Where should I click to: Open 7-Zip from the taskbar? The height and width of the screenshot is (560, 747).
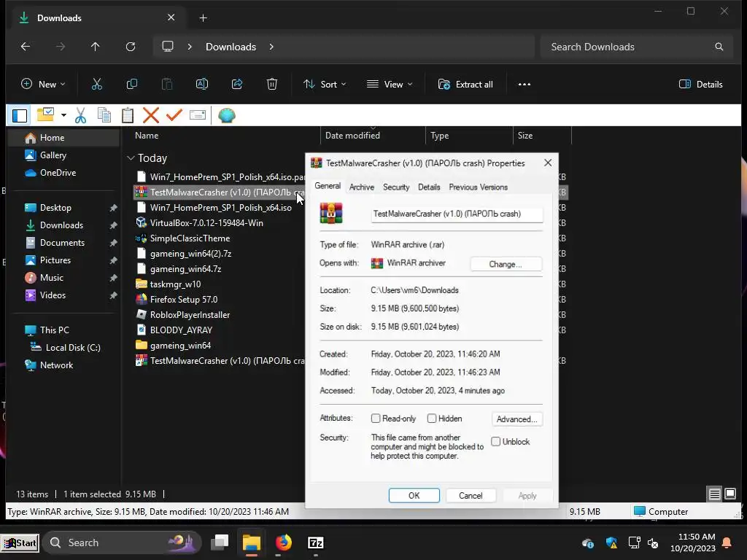[316, 542]
